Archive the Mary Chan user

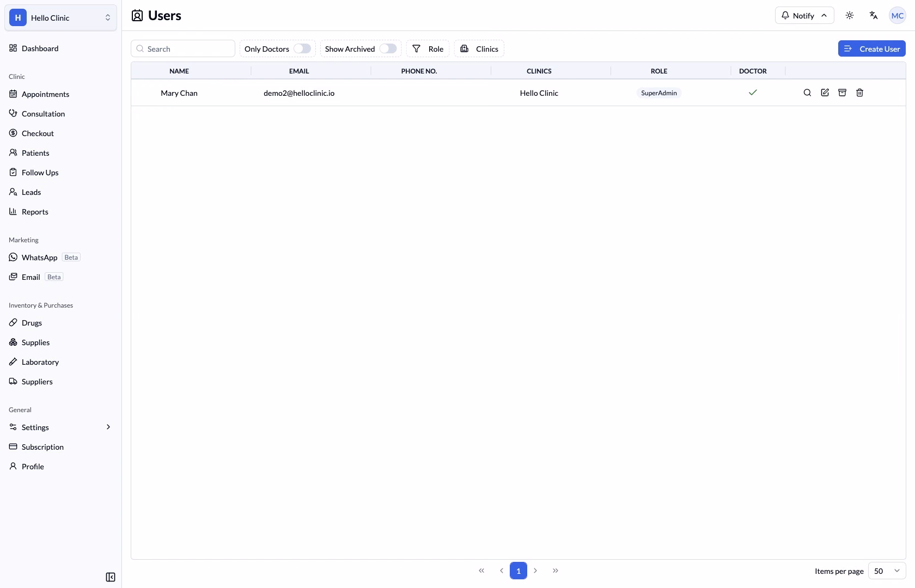tap(843, 93)
